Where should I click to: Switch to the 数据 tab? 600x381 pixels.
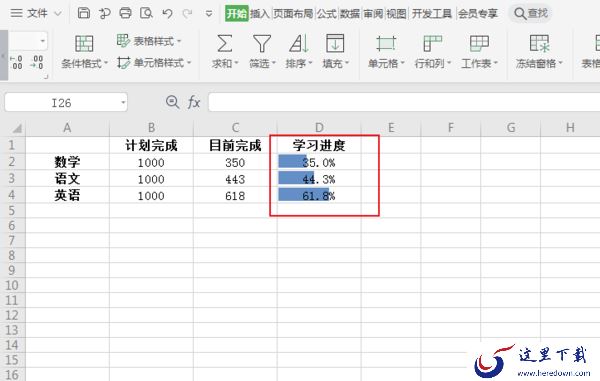coord(350,14)
